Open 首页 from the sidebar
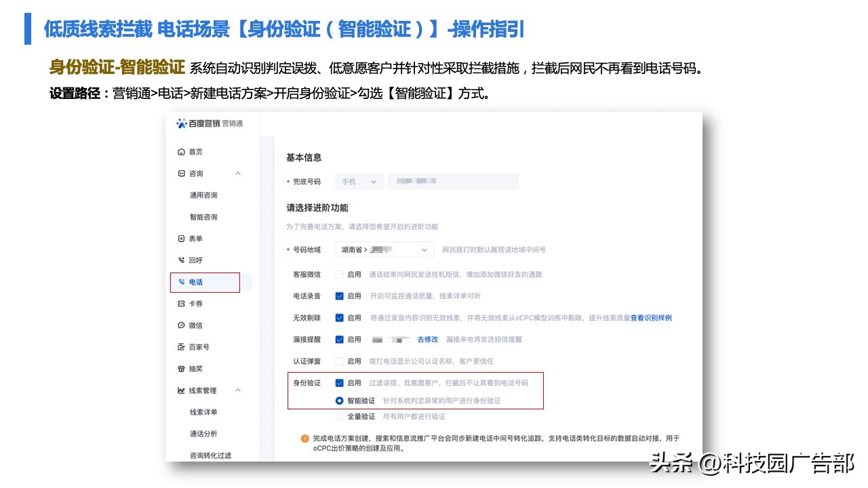 pyautogui.click(x=196, y=151)
